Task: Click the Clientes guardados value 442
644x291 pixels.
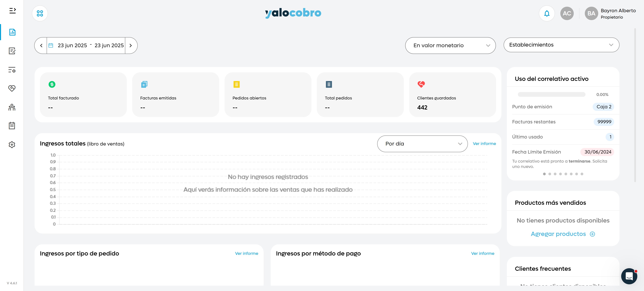Action: coord(422,107)
